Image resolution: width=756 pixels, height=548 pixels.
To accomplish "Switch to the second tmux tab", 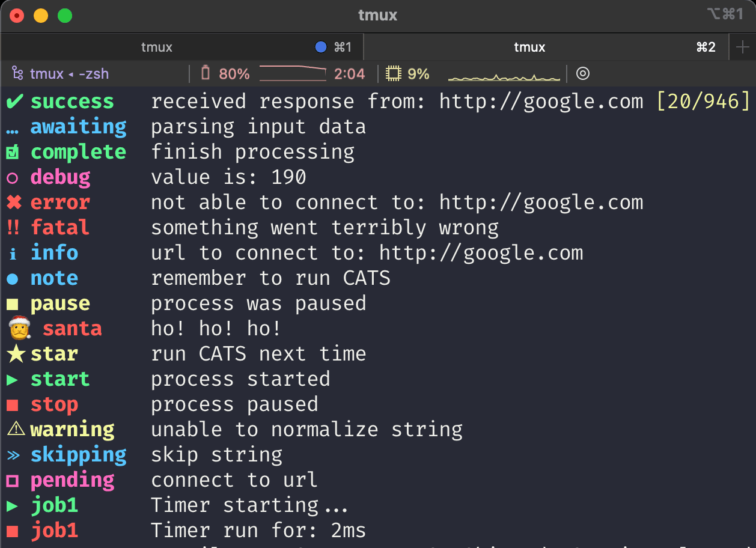I will click(x=529, y=47).
